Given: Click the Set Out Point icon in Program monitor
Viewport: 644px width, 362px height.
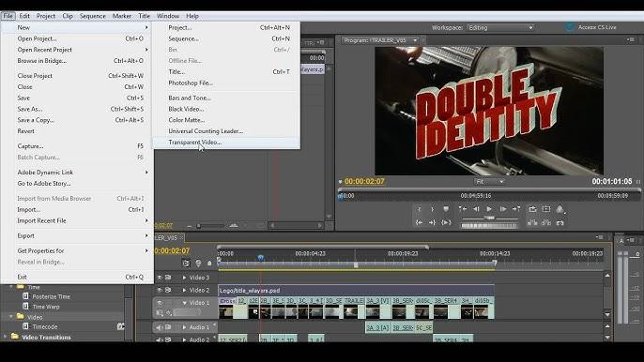Looking at the screenshot, I should click(x=433, y=209).
